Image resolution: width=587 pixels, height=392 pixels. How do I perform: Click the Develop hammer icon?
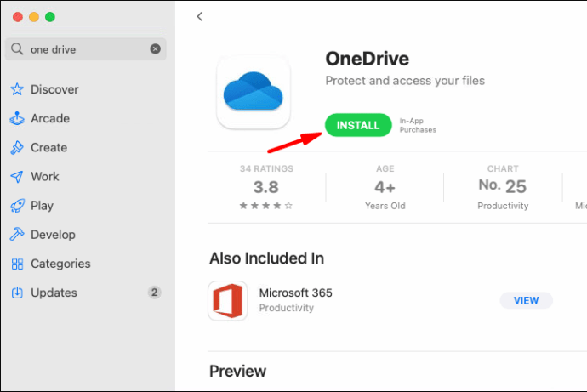coord(17,235)
